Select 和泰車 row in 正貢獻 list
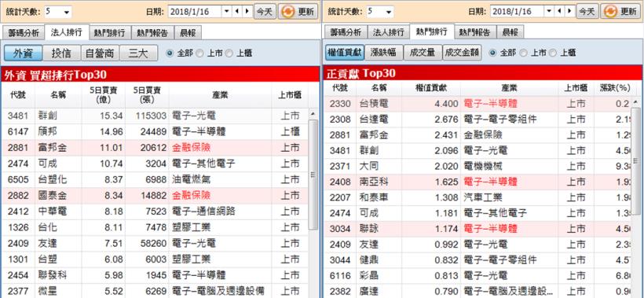This screenshot has width=644, height=298. 478,197
